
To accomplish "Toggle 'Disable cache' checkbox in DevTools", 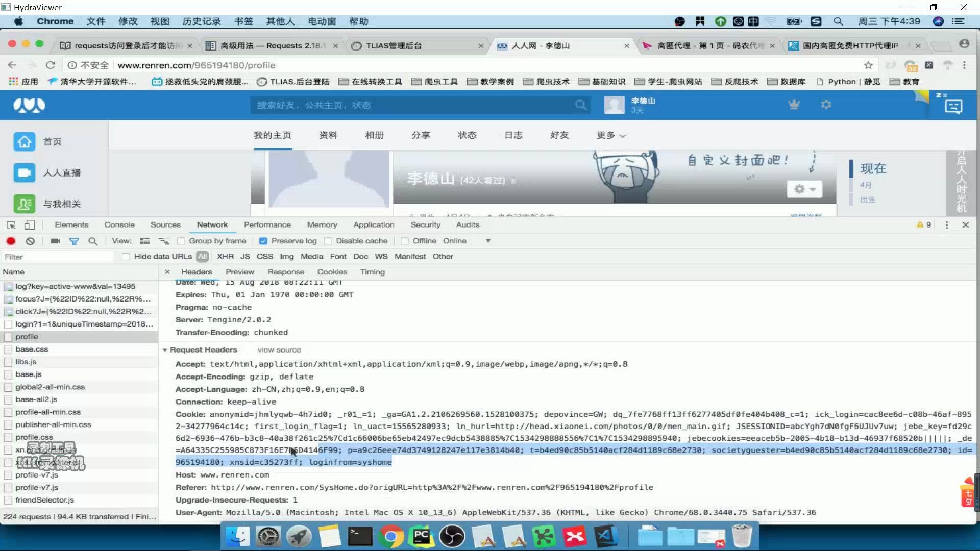I will pos(328,241).
